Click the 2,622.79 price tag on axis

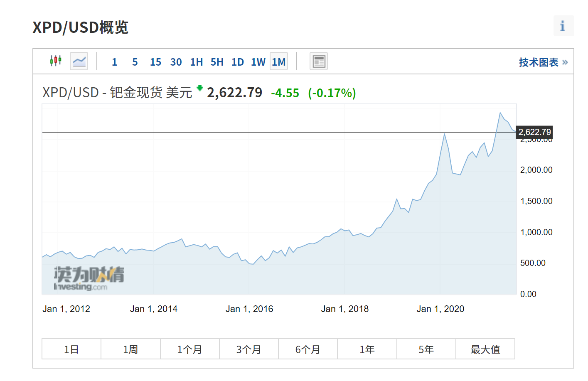(534, 132)
